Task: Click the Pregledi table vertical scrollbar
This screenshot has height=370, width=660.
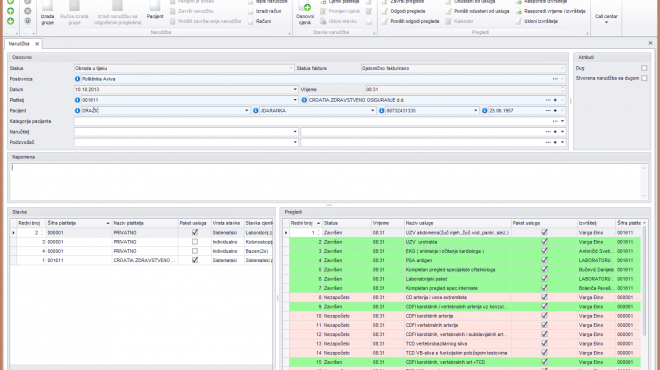Action: pos(644,281)
